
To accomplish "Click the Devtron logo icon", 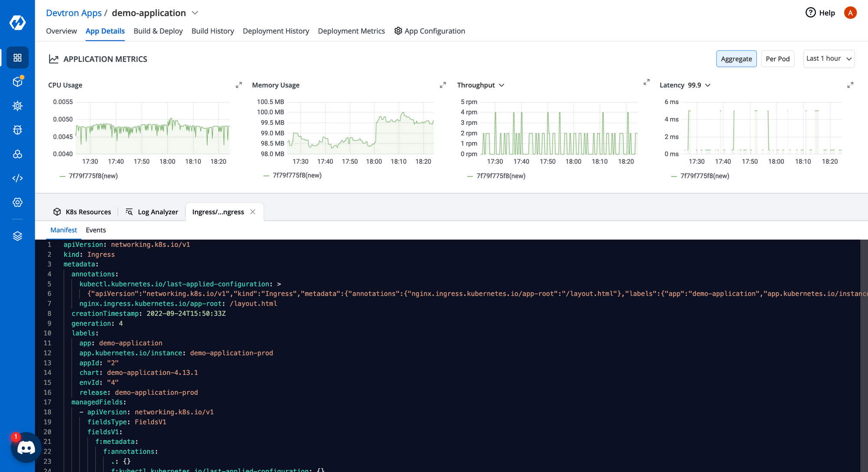I will (17, 23).
